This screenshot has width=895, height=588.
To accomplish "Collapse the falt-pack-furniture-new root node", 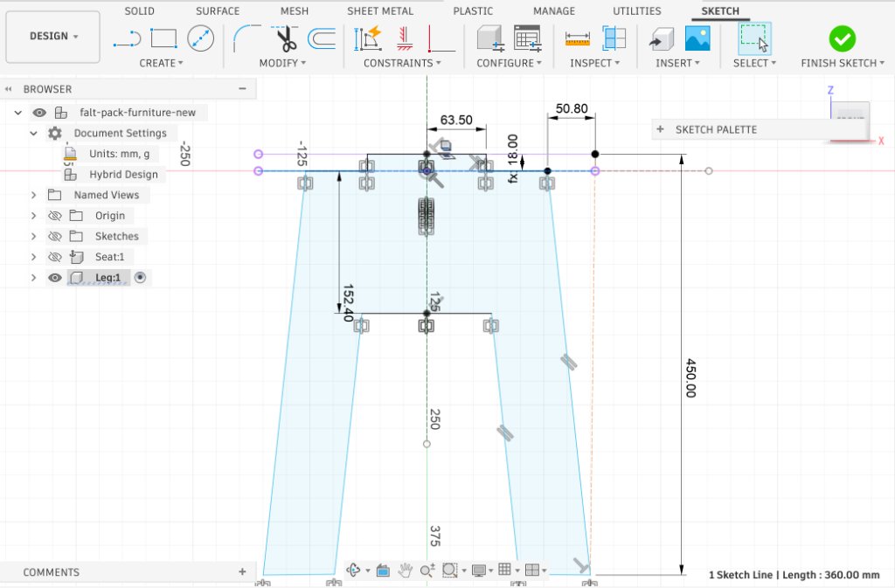I will pos(18,113).
